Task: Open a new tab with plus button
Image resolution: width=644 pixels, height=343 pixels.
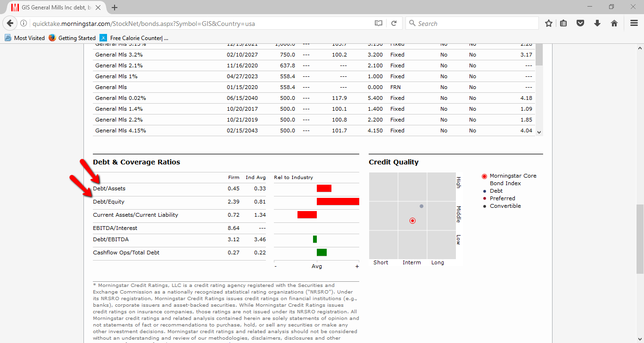Action: point(115,8)
